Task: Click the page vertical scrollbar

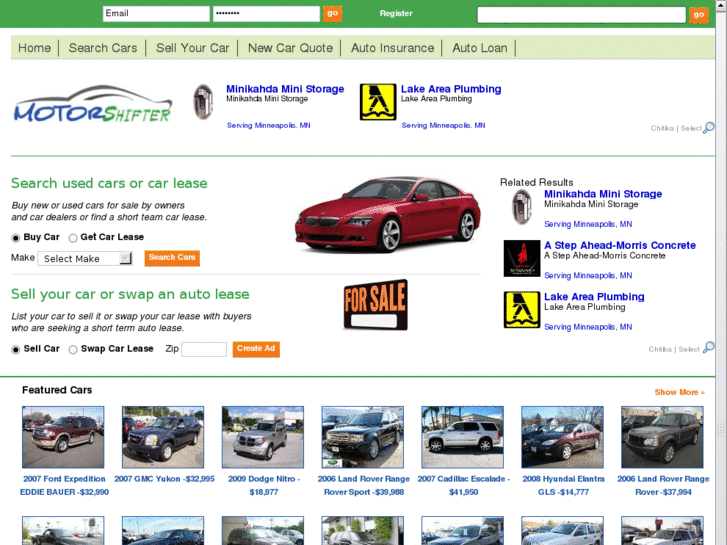Action: pyautogui.click(x=721, y=272)
